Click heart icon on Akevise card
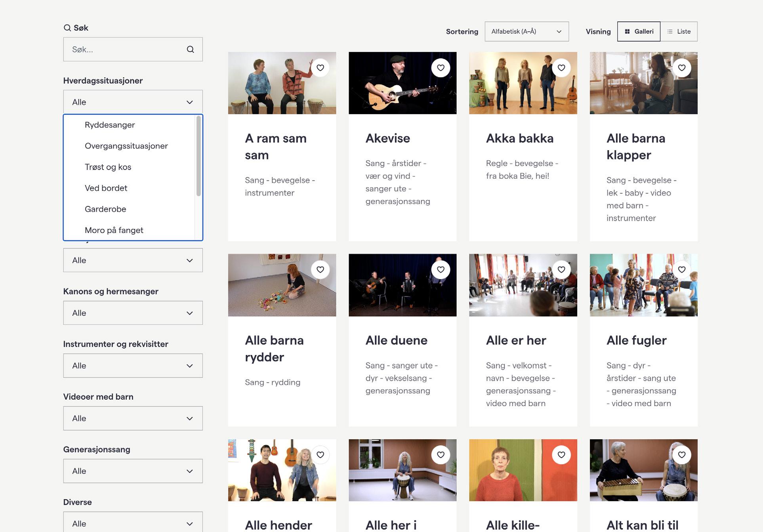Image resolution: width=763 pixels, height=532 pixels. (x=441, y=68)
